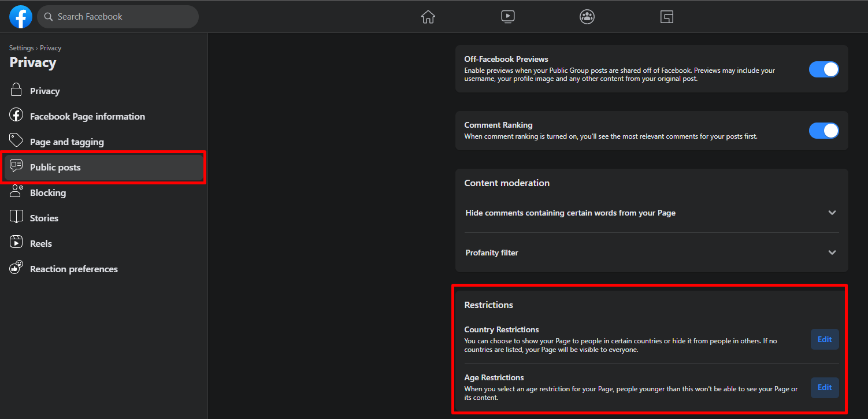
Task: Click the Profanity filter label
Action: click(492, 253)
